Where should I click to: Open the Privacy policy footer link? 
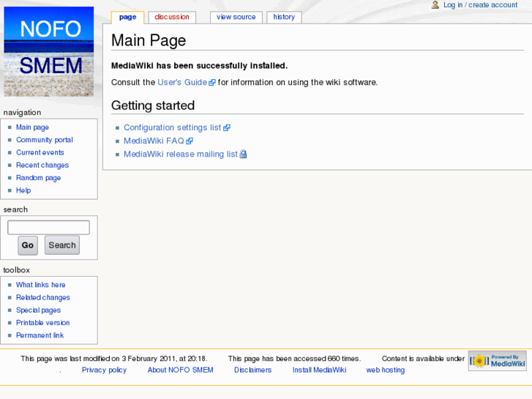pos(104,370)
